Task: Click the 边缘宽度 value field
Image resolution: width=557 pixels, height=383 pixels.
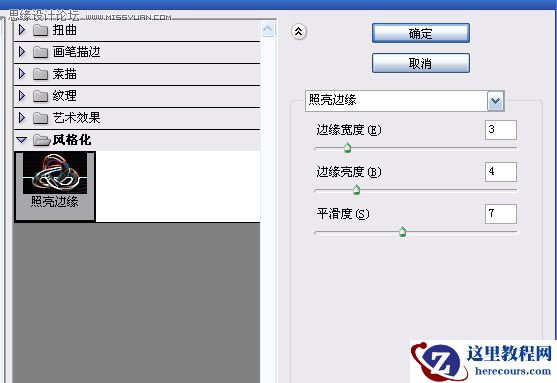Action: coord(501,130)
